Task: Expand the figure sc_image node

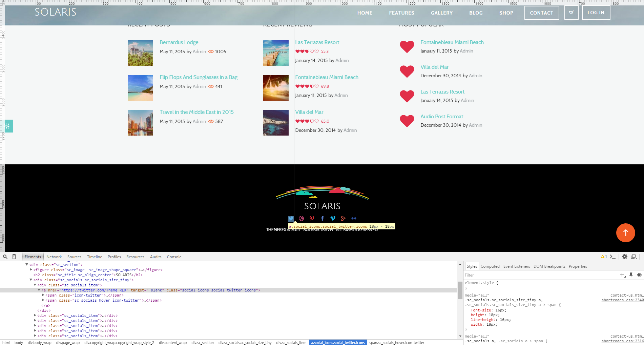Action: (31, 270)
